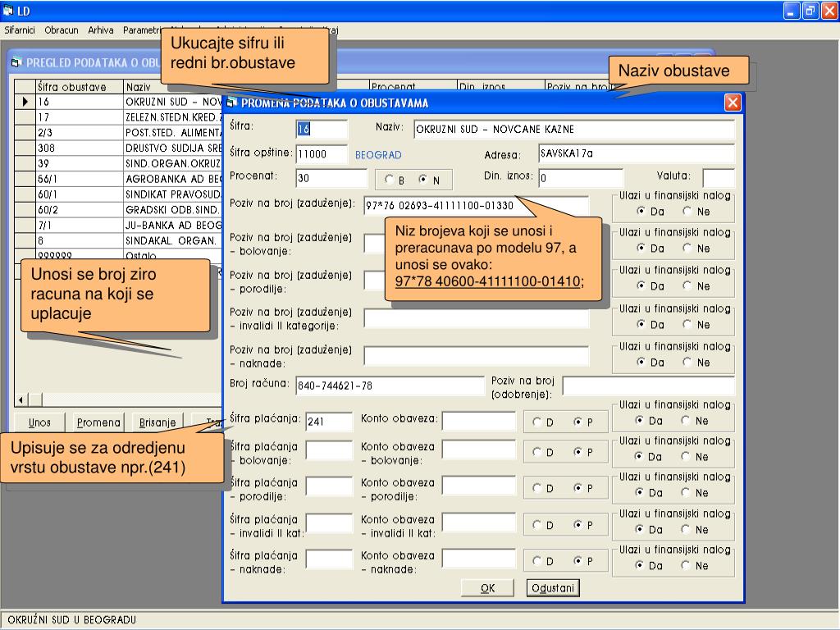Restore down the main LD window
Viewport: 840px width, 630px height.
point(810,11)
